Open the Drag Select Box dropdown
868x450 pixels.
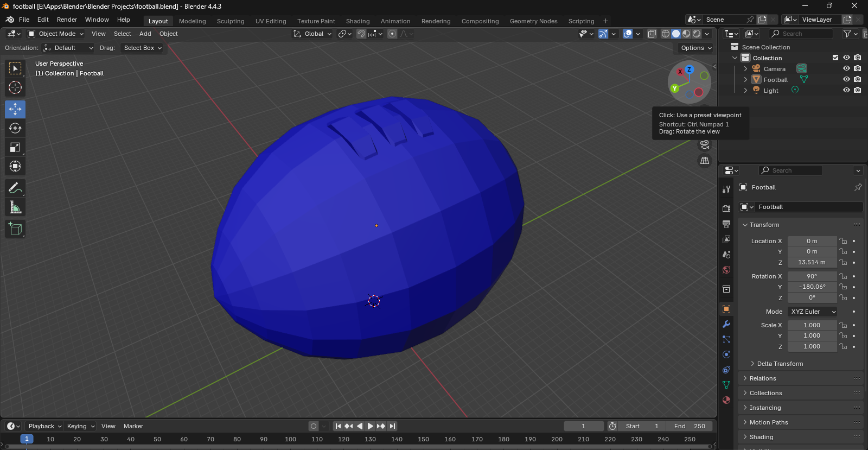[x=143, y=48]
